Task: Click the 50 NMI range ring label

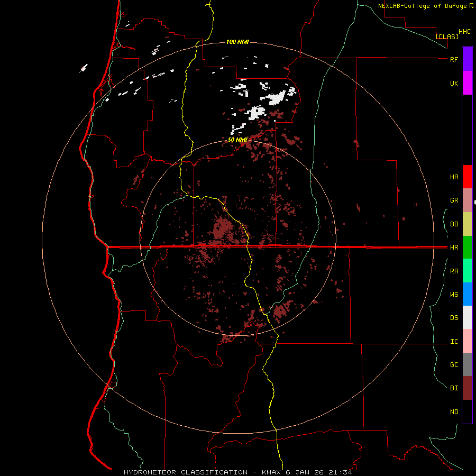Action: point(237,140)
